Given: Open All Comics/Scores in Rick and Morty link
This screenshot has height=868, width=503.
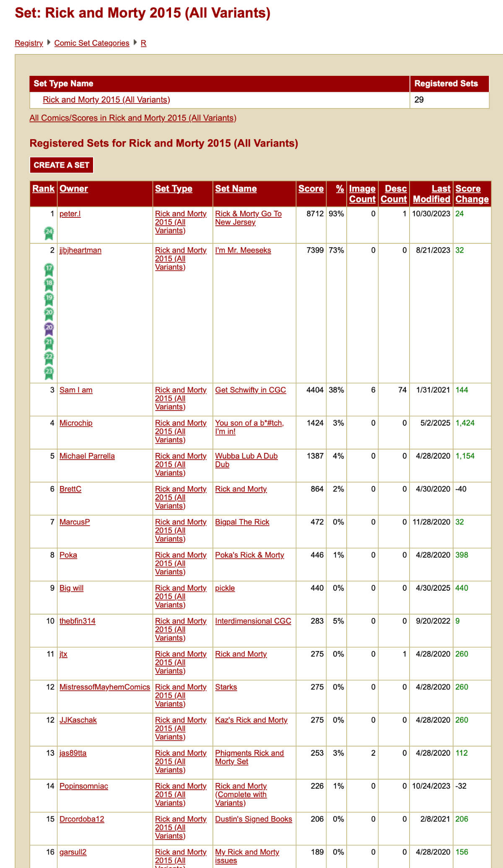Looking at the screenshot, I should 133,118.
